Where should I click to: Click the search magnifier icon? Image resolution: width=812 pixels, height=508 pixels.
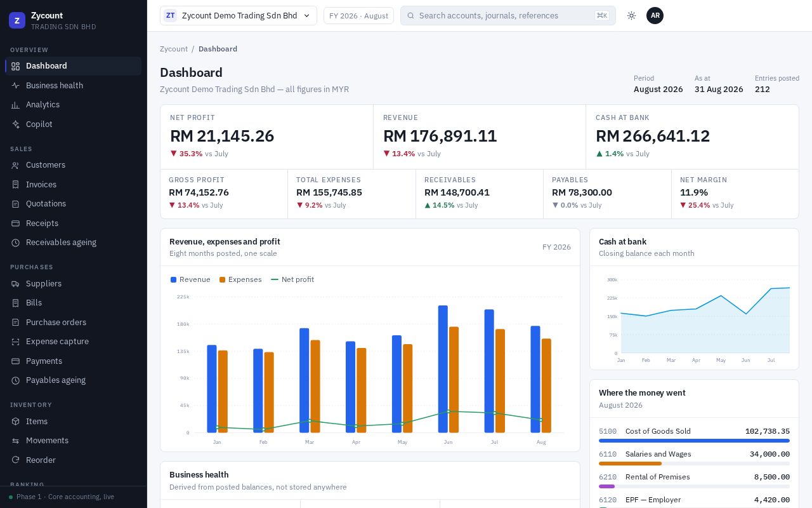pyautogui.click(x=411, y=16)
